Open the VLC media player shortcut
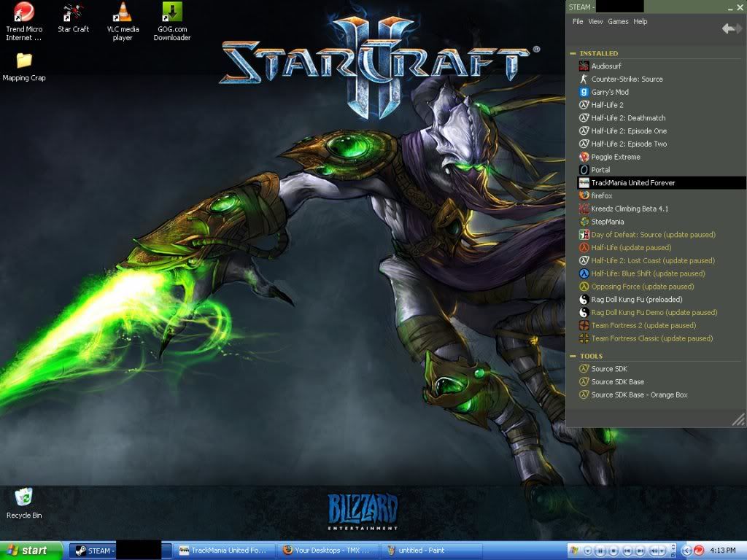The image size is (747, 560). coord(123,21)
